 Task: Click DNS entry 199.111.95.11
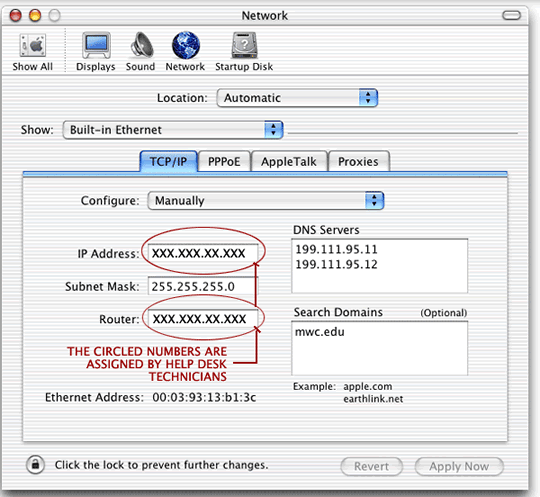pyautogui.click(x=336, y=249)
